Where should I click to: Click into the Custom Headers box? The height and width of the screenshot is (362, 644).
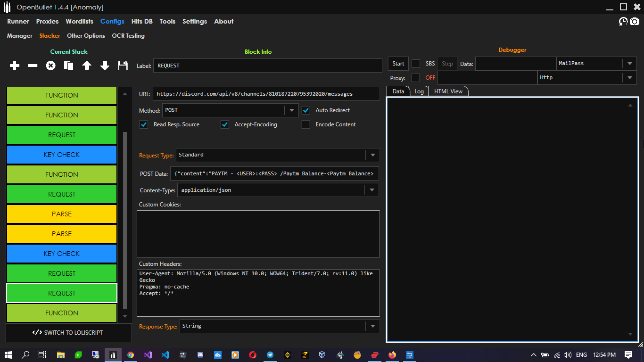tap(258, 293)
